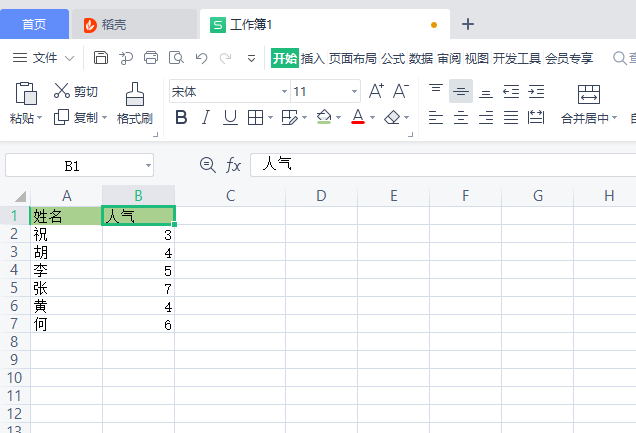Switch to the 数据 tab
Screen dimensions: 636x433
point(421,58)
